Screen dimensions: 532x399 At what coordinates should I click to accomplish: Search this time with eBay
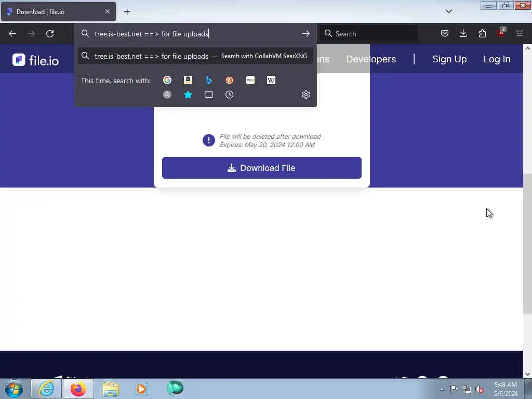point(250,80)
